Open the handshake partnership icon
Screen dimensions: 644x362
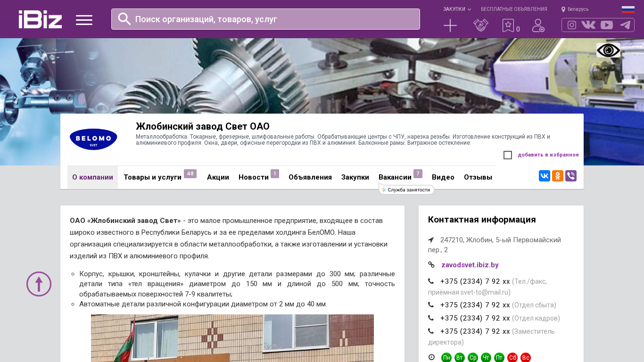pyautogui.click(x=481, y=25)
